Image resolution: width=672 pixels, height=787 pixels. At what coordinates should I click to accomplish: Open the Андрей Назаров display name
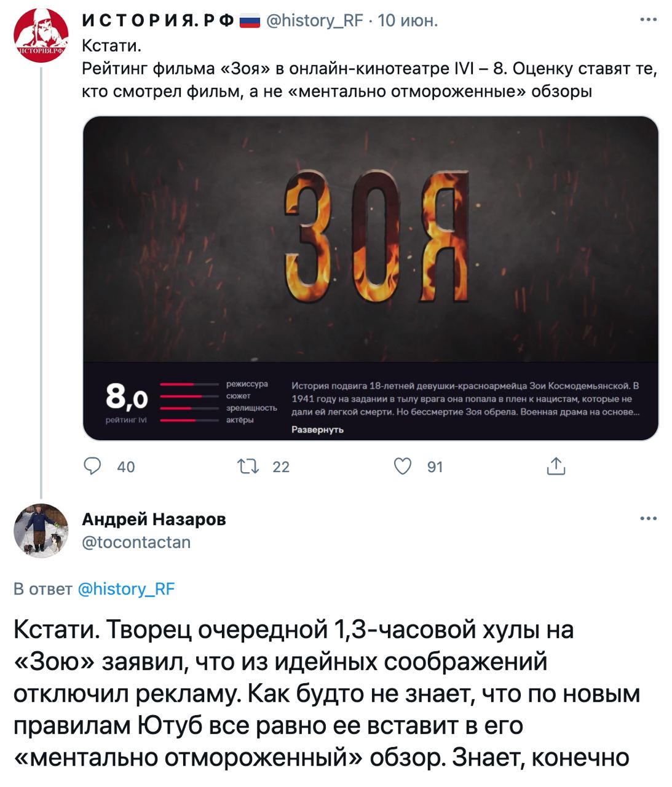[x=154, y=519]
